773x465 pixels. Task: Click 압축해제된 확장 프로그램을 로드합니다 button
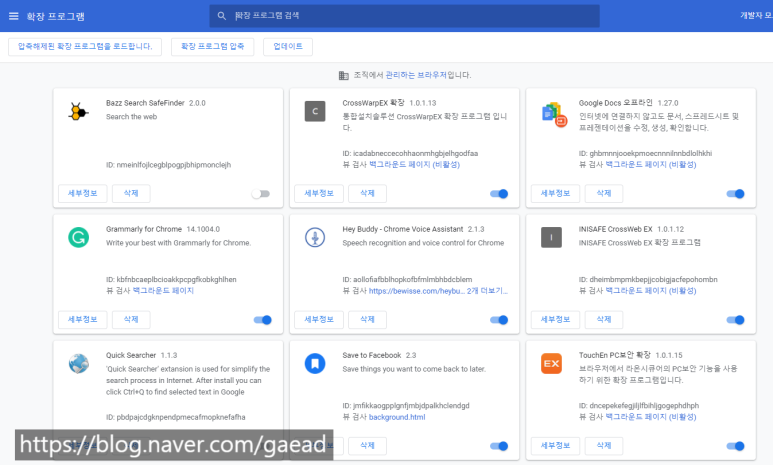pos(85,47)
